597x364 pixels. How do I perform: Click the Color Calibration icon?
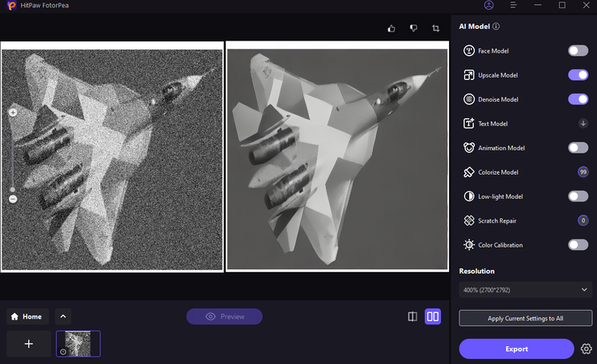(468, 245)
